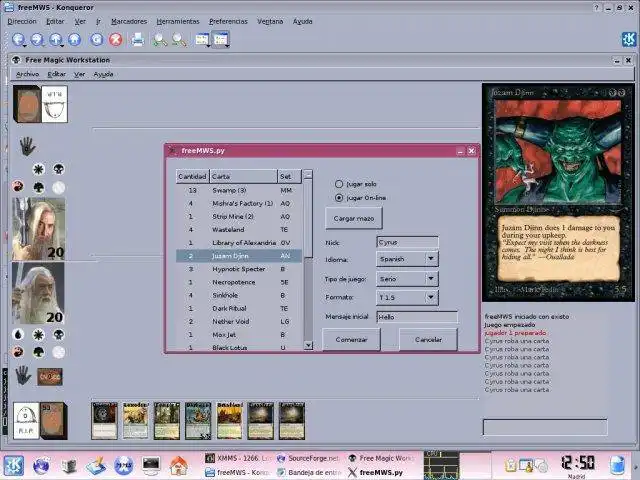Select the Mishra's Factory (1) row
The width and height of the screenshot is (640, 480).
click(x=240, y=203)
